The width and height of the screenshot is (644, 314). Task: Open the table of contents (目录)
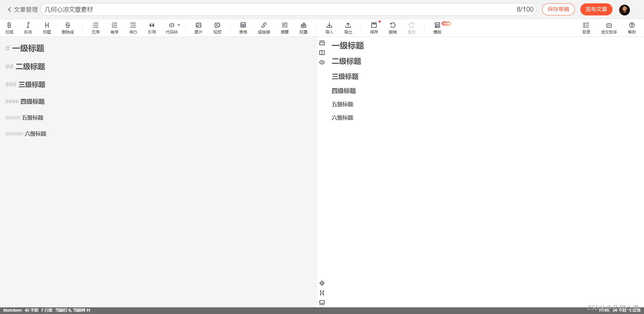point(586,28)
